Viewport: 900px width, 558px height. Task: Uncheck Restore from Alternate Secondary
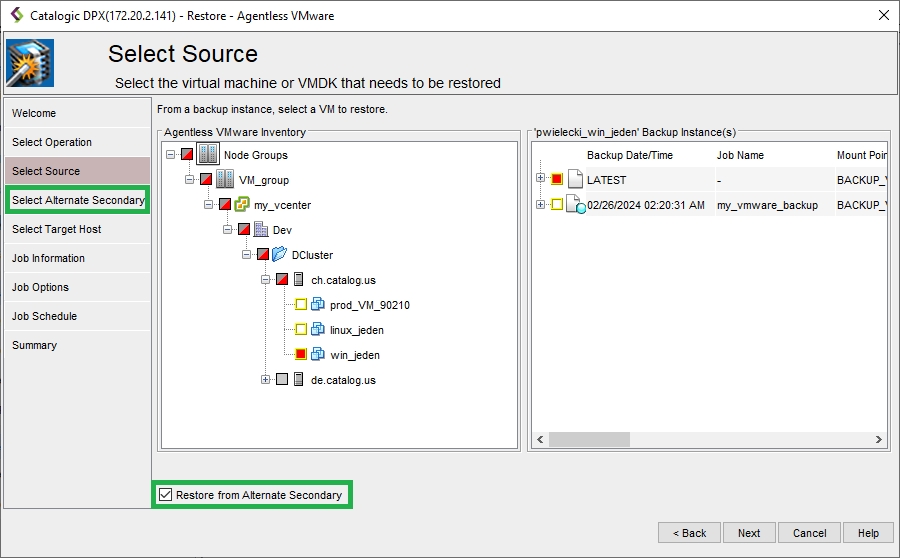(166, 495)
